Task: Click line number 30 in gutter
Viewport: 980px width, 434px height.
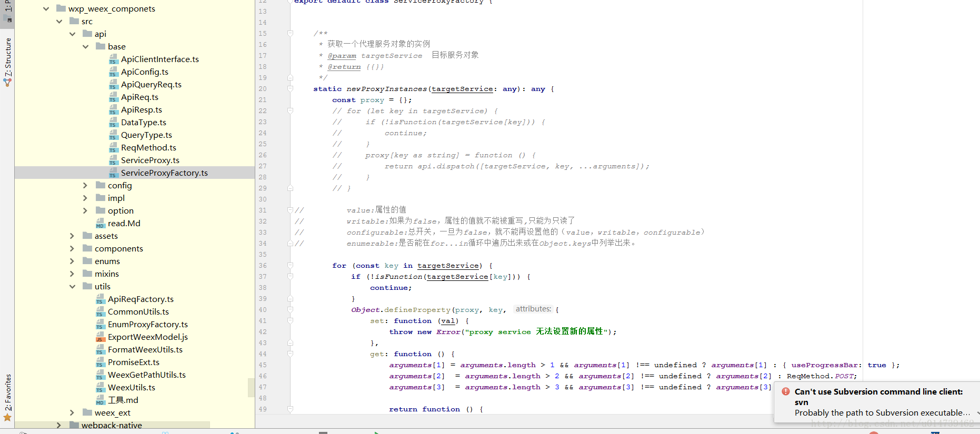Action: [263, 199]
